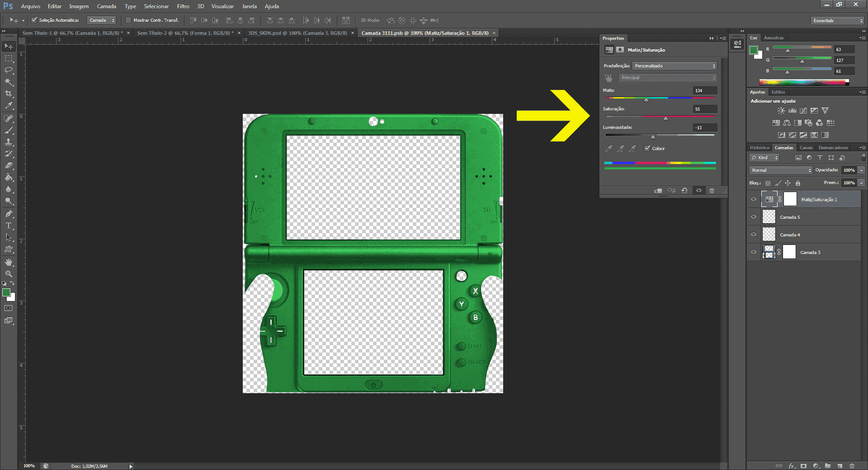Switch to the Amostras tab

coord(774,38)
